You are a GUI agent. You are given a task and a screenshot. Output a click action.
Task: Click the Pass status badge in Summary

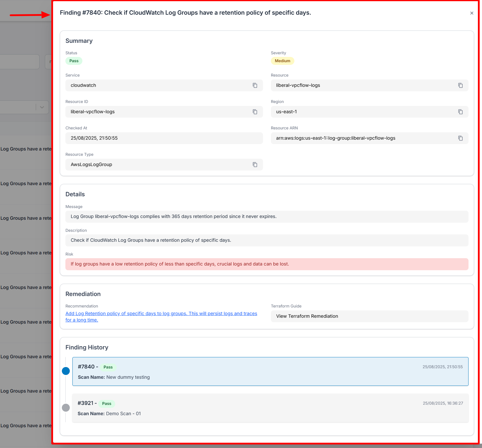click(74, 61)
